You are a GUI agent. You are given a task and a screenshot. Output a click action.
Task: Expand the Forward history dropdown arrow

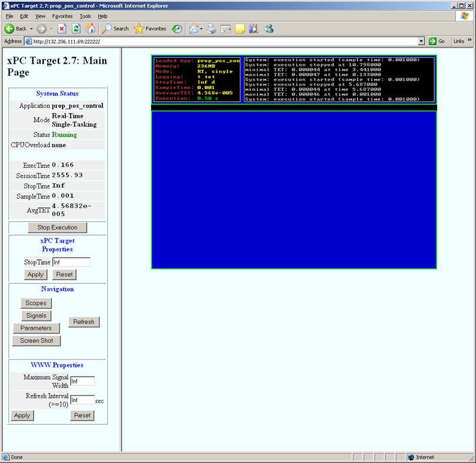pos(51,29)
